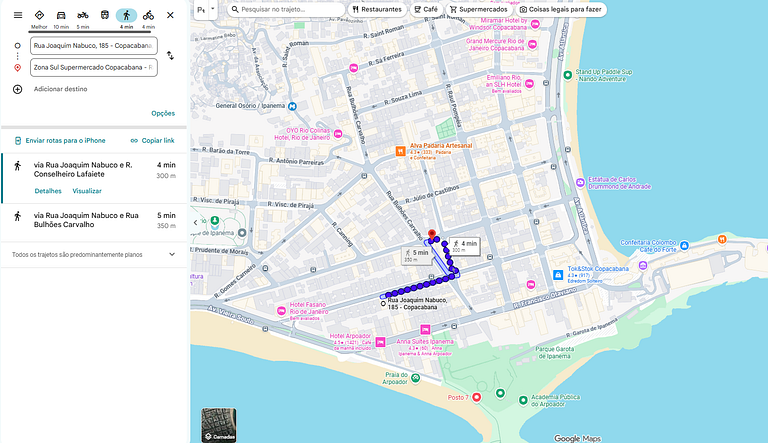This screenshot has height=443, width=768.
Task: Select the driving car travel mode
Action: pos(61,18)
